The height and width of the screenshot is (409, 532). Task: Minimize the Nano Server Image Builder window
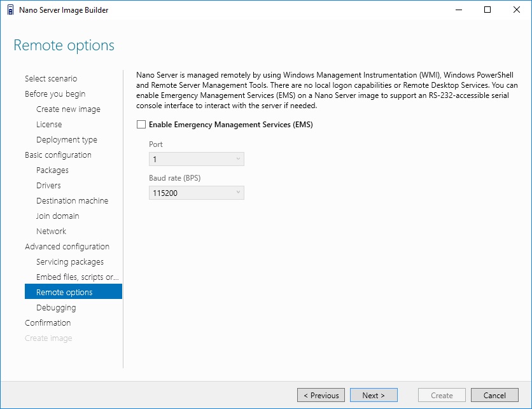point(459,10)
